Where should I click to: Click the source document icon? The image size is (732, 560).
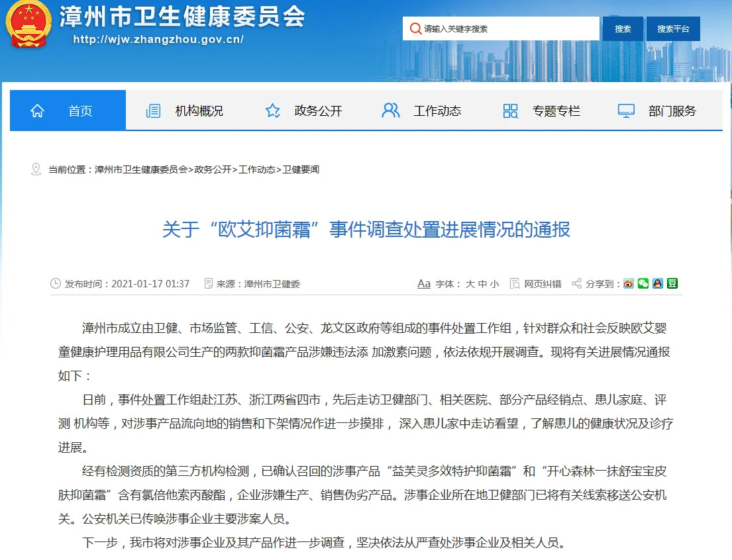209,283
